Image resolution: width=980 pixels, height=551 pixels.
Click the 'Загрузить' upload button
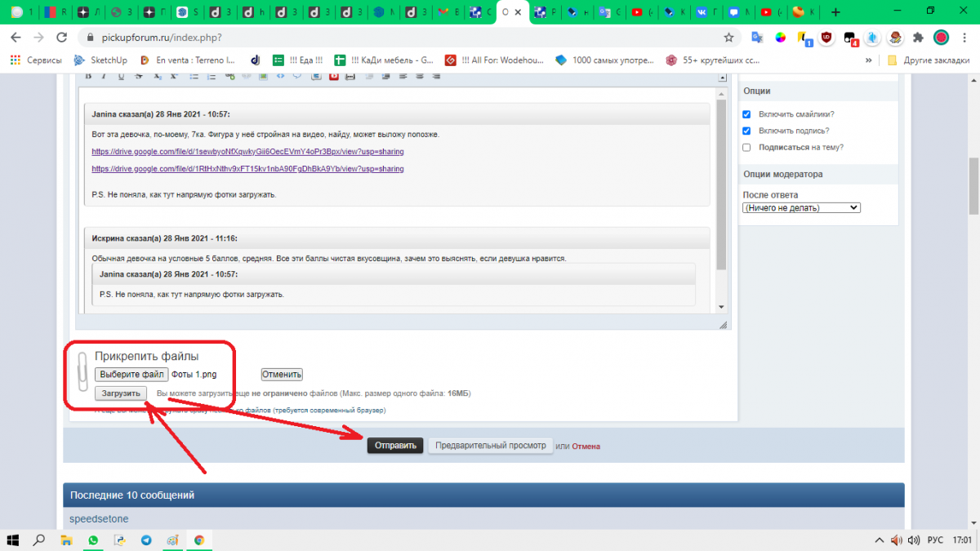(121, 393)
